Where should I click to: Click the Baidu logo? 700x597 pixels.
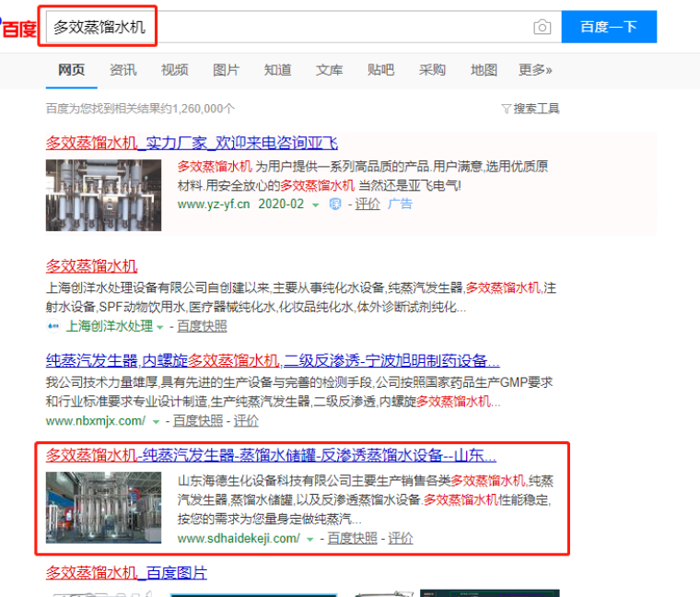tap(17, 29)
